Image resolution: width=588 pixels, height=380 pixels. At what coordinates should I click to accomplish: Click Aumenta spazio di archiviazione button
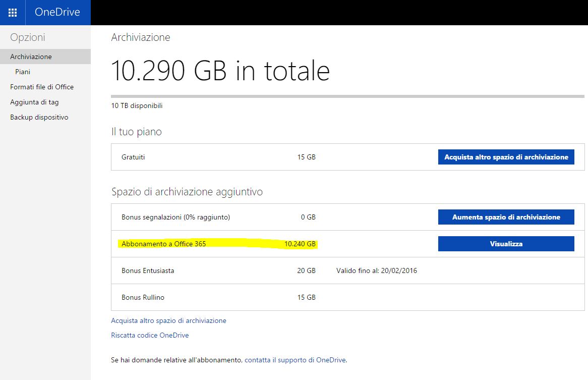tap(506, 217)
